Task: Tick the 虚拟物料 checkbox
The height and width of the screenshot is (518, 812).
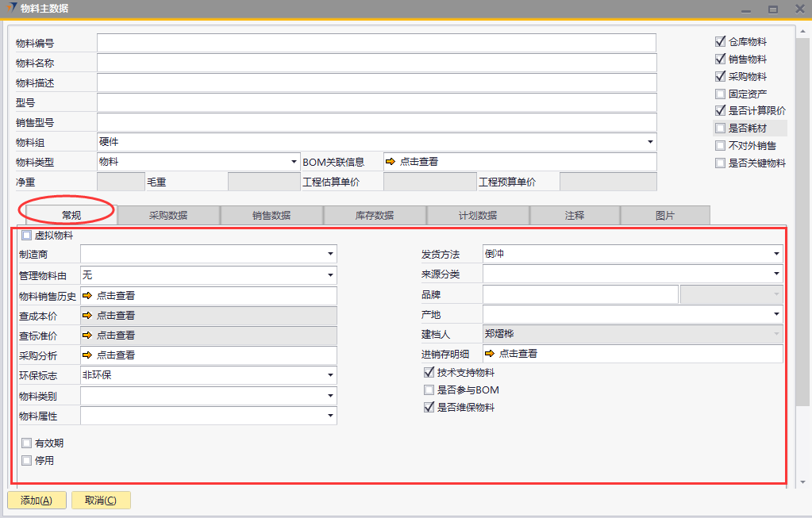Action: tap(27, 236)
